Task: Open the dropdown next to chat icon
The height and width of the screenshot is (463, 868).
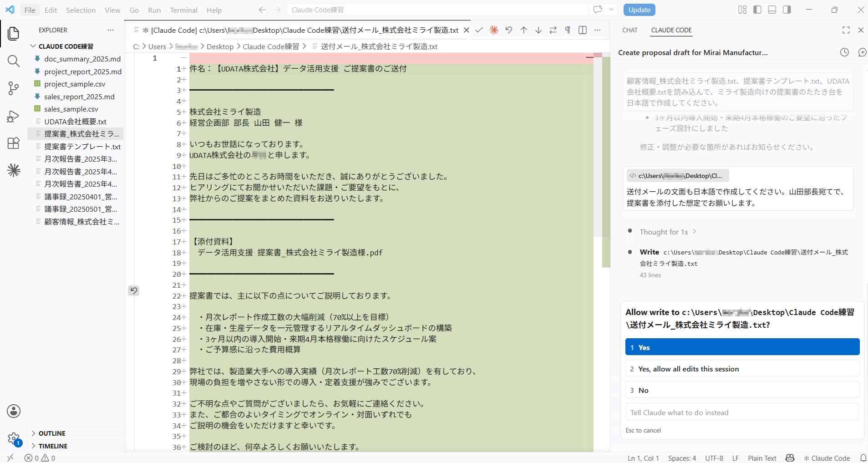Action: [611, 10]
